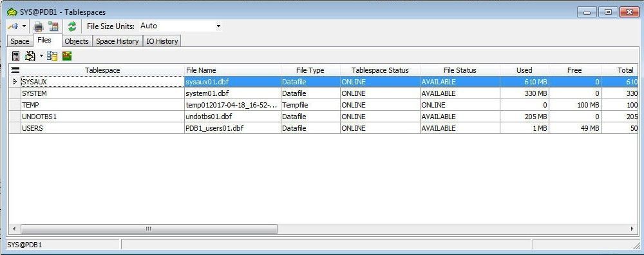The width and height of the screenshot is (644, 255).
Task: Click the colored grid icon next to the printer
Action: (x=53, y=26)
